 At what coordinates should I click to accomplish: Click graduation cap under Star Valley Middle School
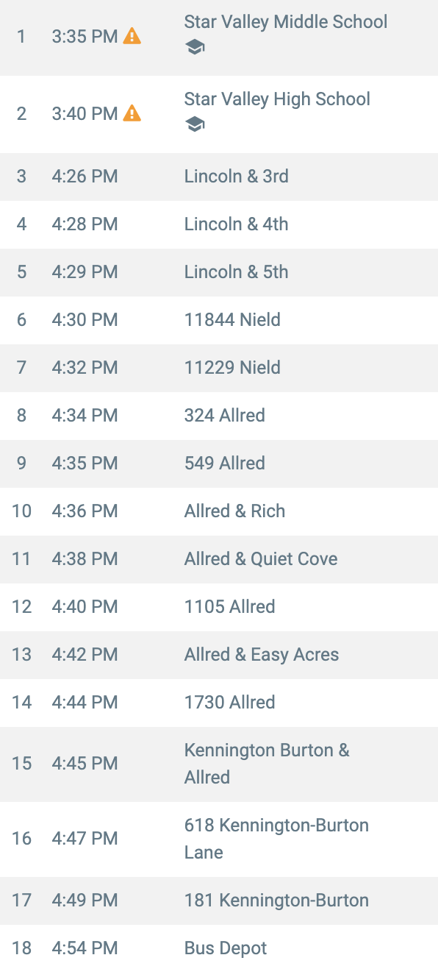click(x=195, y=48)
